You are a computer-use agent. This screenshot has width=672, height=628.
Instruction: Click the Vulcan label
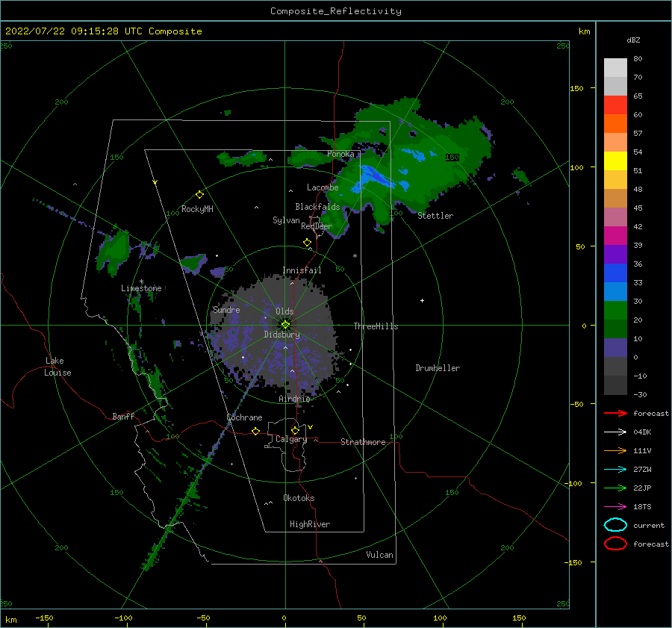pos(380,555)
